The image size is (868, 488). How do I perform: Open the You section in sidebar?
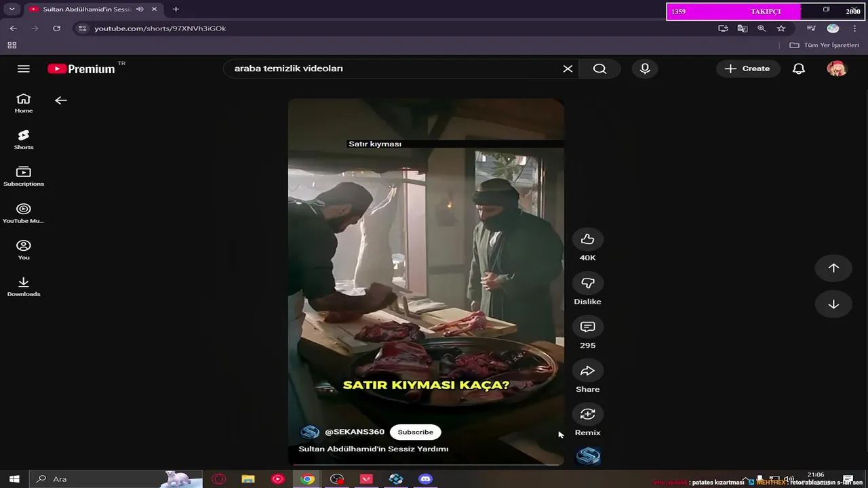pyautogui.click(x=24, y=249)
